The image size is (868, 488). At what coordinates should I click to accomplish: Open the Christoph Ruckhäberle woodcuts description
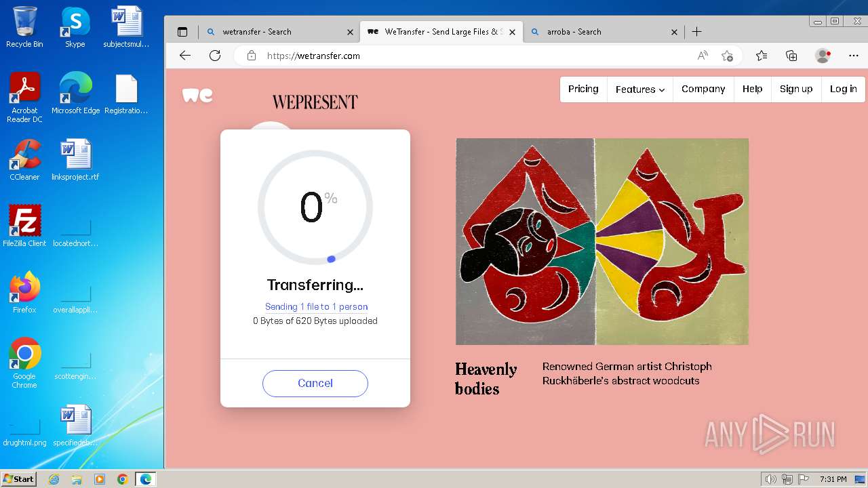627,373
